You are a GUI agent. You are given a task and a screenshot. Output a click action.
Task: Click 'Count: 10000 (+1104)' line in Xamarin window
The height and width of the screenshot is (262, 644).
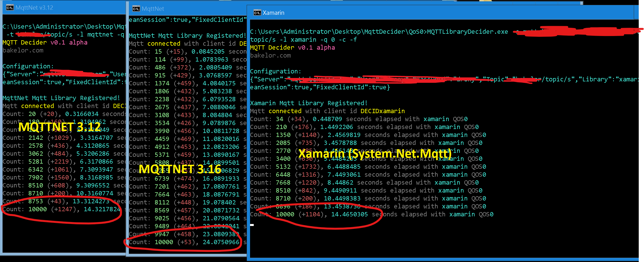372,214
